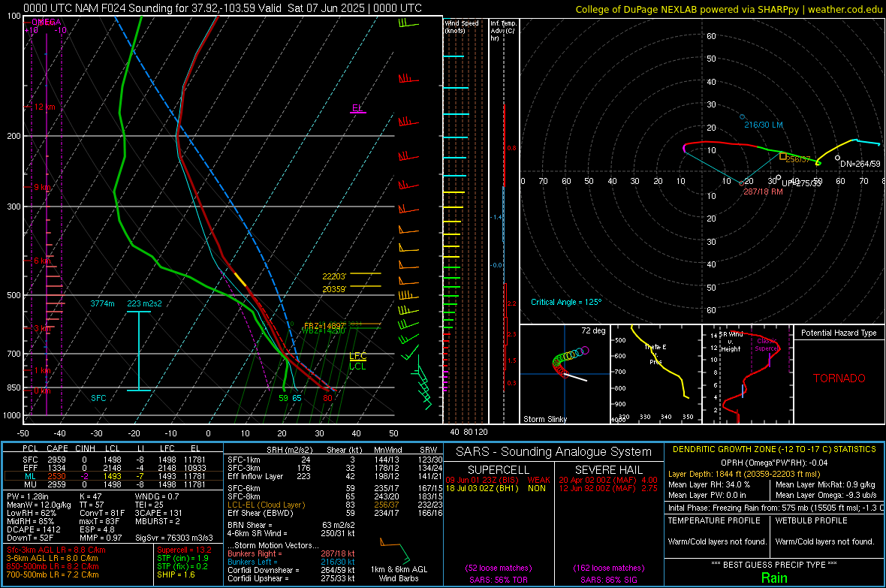Click the Bunkers Right = storm motion row
This screenshot has width=886, height=588.
291,553
